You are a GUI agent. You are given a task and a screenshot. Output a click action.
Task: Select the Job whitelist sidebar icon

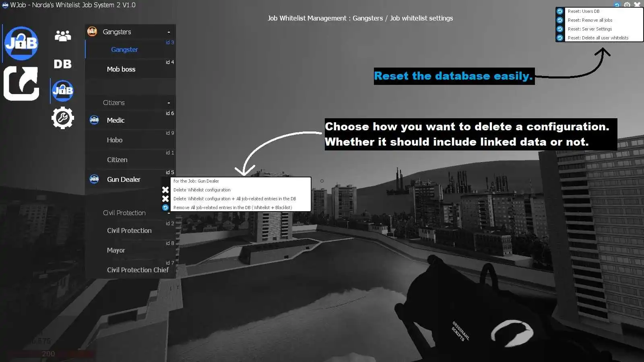point(63,90)
